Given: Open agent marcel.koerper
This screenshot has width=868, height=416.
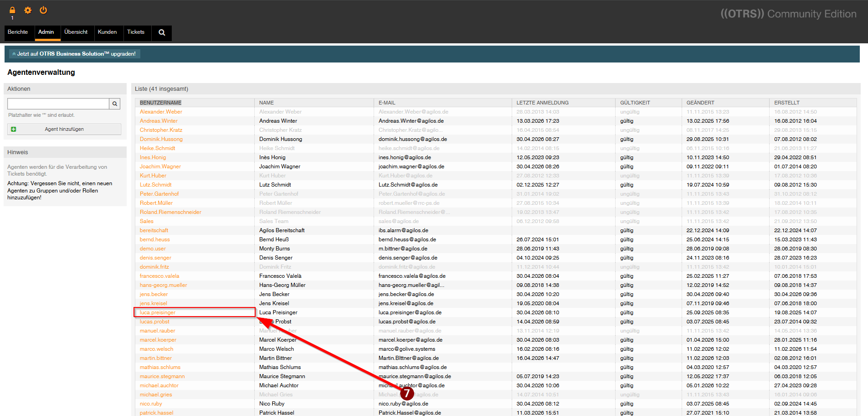Looking at the screenshot, I should (x=158, y=340).
